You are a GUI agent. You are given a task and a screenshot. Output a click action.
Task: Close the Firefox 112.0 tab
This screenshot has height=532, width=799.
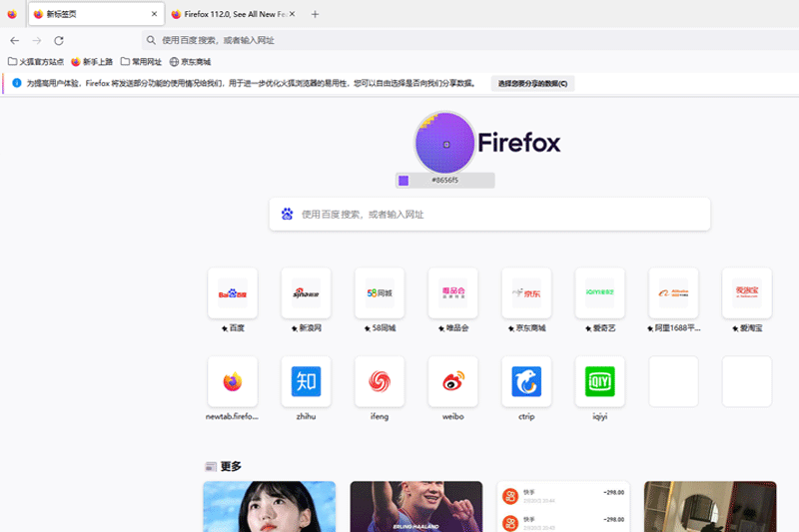293,14
